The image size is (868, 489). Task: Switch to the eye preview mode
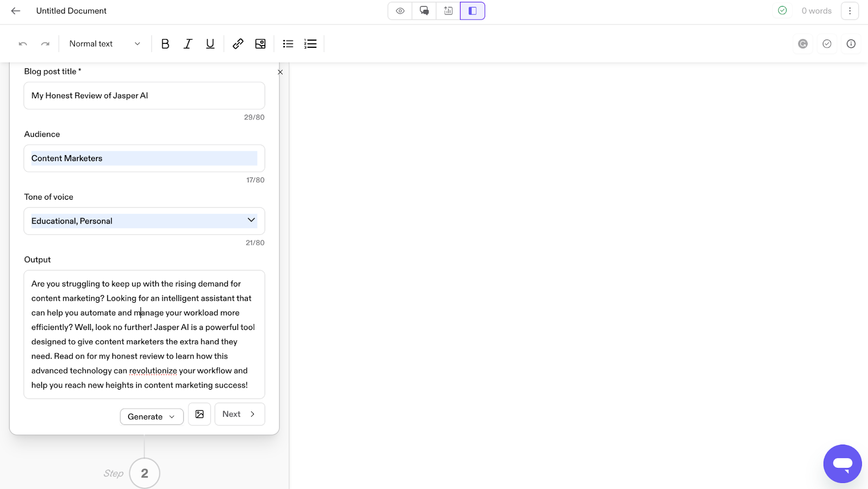tap(400, 11)
